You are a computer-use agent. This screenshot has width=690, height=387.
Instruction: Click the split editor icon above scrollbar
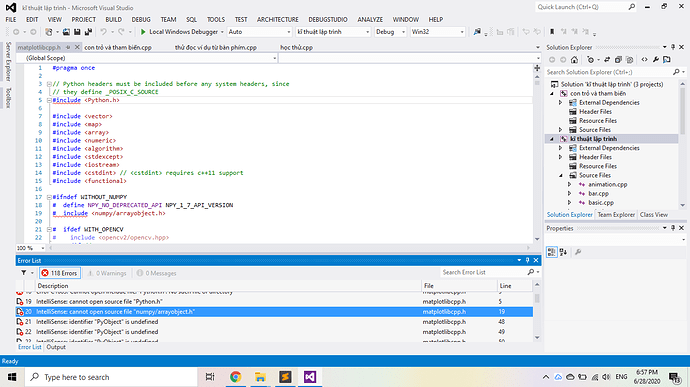click(x=537, y=68)
